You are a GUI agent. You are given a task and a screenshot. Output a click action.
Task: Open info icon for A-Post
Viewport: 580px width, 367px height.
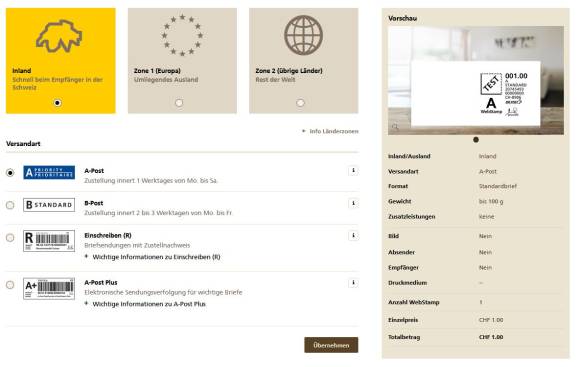click(x=353, y=171)
